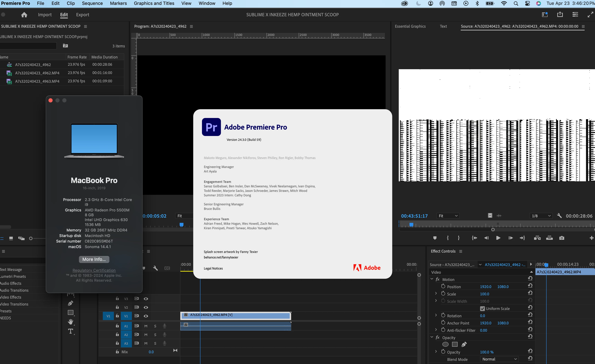Open the Legal Notices link
The width and height of the screenshot is (595, 364).
tap(213, 268)
